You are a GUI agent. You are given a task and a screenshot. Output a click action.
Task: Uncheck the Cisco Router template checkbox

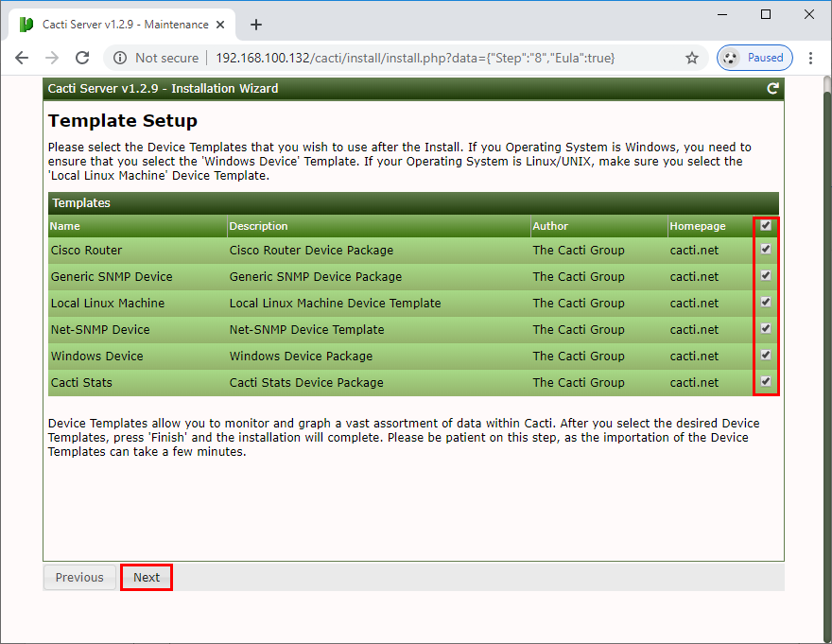[766, 249]
